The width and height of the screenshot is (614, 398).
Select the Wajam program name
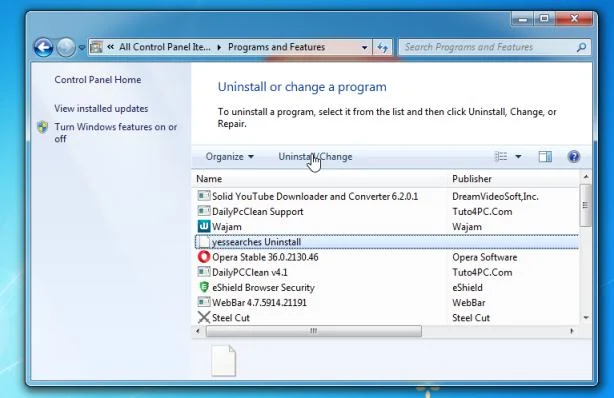(x=226, y=227)
